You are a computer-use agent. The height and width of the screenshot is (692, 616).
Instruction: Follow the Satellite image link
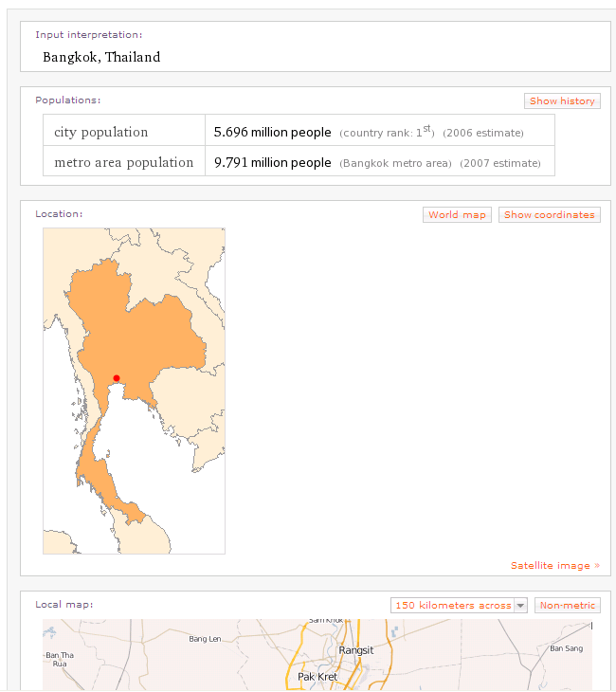(554, 566)
